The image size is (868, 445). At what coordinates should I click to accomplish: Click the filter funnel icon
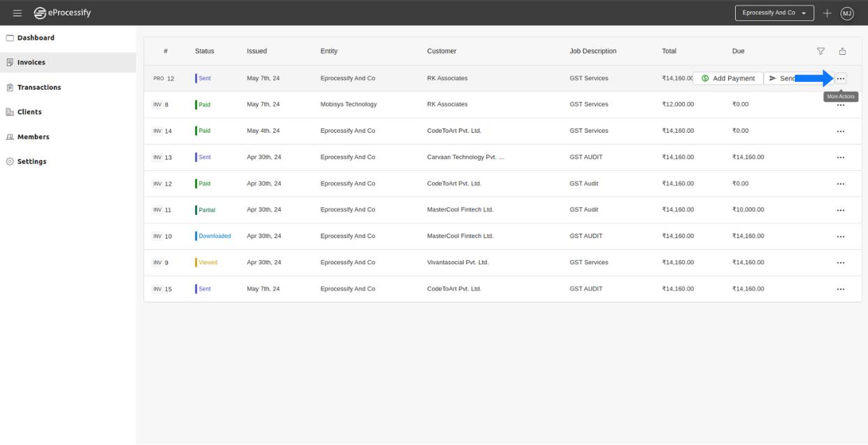(x=821, y=51)
